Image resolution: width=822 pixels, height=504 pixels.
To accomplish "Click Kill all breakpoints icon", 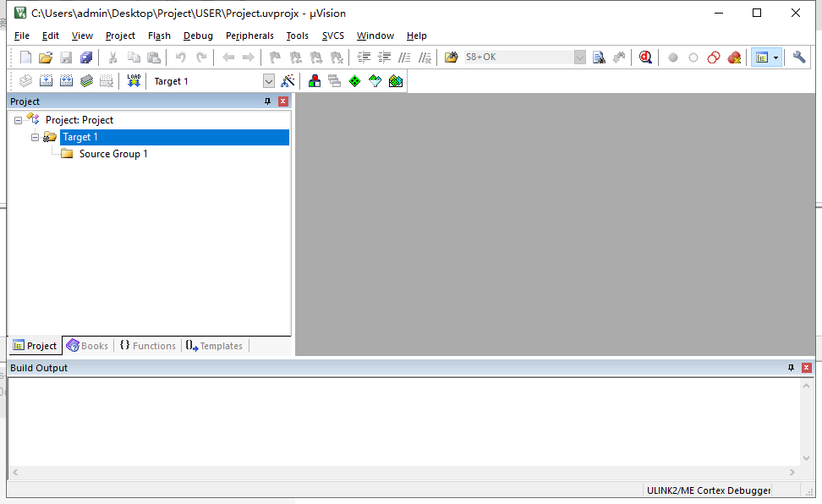I will pos(734,58).
